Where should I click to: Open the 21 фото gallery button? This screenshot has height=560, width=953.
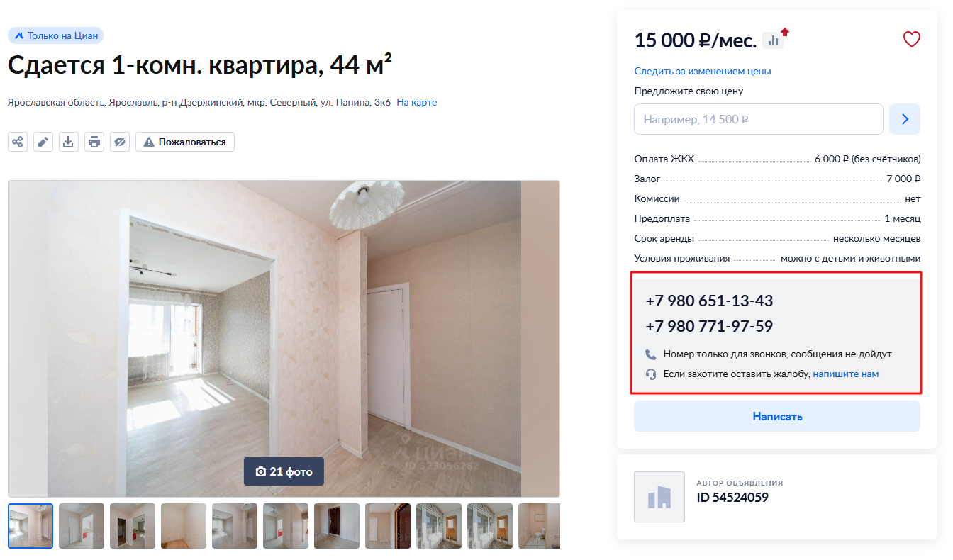(x=284, y=471)
